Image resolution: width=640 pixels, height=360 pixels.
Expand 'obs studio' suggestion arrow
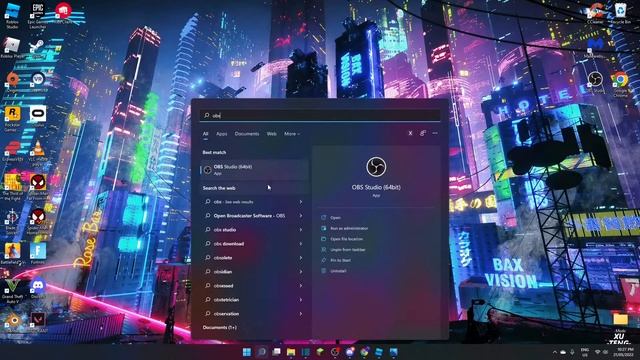click(301, 230)
